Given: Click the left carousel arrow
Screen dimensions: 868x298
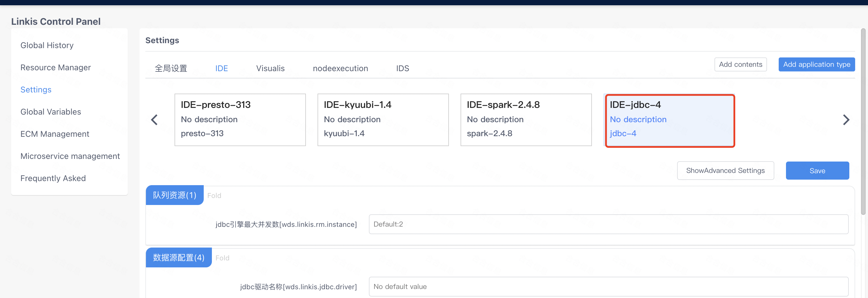Looking at the screenshot, I should tap(154, 120).
